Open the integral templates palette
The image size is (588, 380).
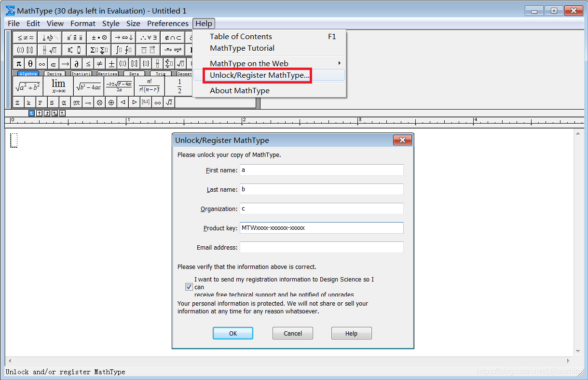click(x=123, y=50)
